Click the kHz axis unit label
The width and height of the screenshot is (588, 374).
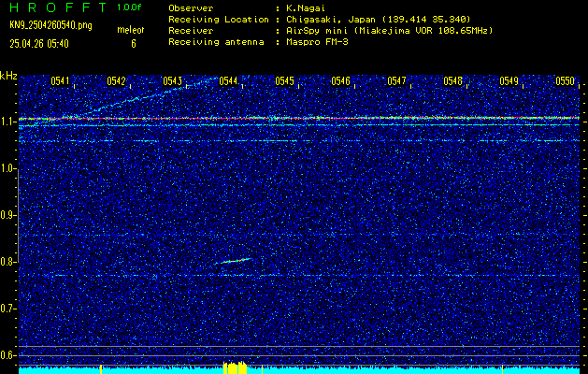(x=8, y=76)
